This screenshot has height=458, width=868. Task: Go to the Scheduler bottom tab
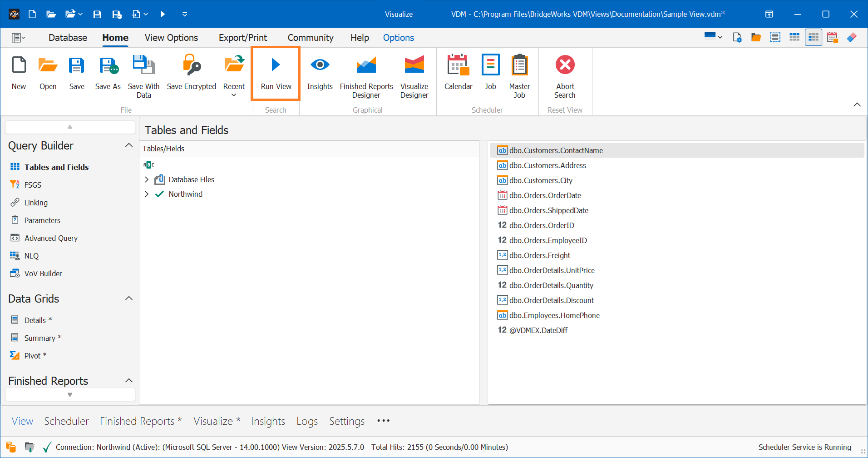pyautogui.click(x=66, y=421)
